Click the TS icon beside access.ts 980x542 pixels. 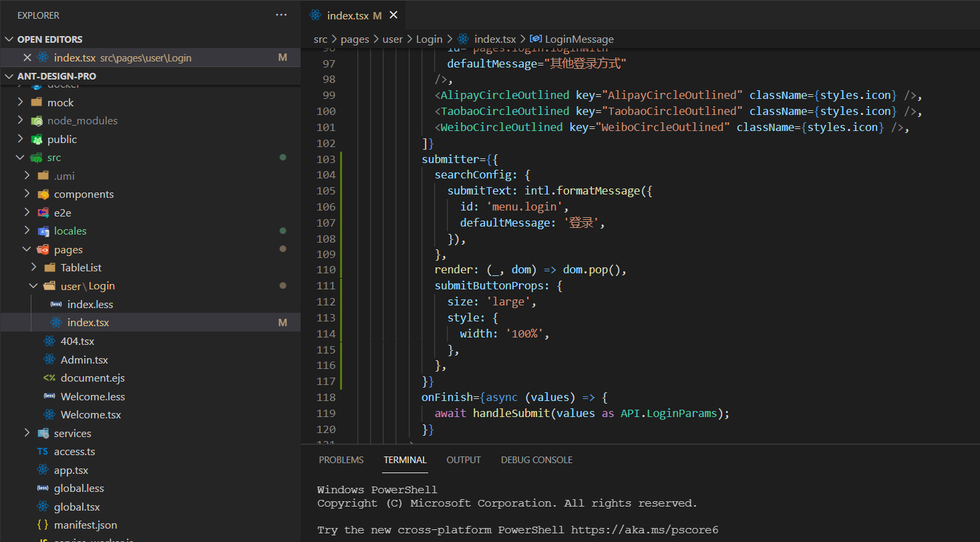pos(43,452)
